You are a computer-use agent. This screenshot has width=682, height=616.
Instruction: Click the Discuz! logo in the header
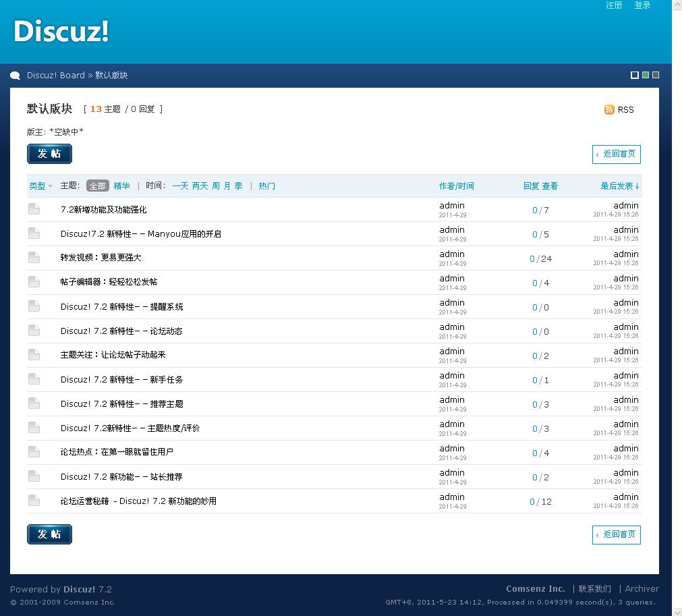coord(61,31)
